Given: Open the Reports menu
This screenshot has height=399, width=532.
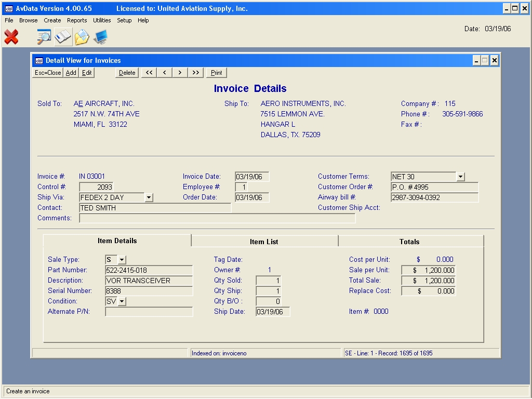Looking at the screenshot, I should click(77, 20).
